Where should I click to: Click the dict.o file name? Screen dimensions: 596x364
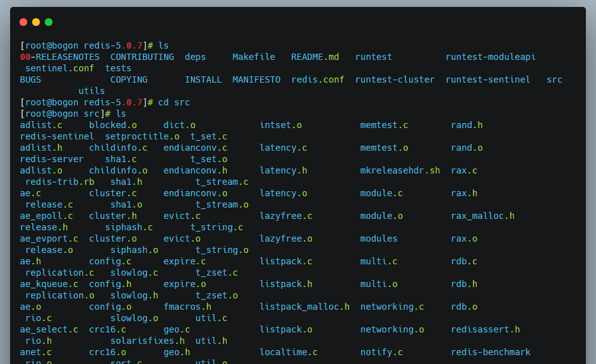click(179, 125)
